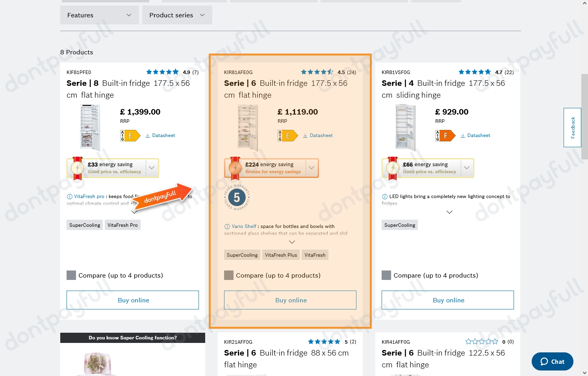Open Serie 8 Built-in fridge title
Screen dimensions: 588x376
pyautogui.click(x=128, y=89)
